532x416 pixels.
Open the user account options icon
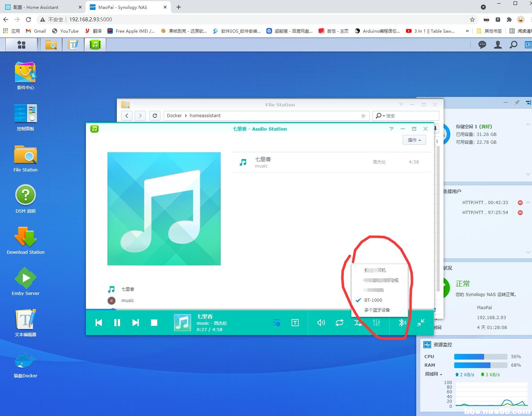coord(498,45)
